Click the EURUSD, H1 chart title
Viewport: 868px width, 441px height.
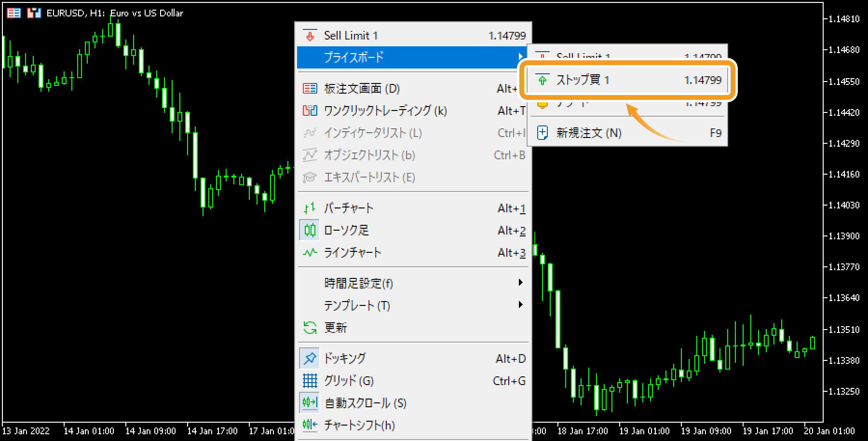point(115,14)
